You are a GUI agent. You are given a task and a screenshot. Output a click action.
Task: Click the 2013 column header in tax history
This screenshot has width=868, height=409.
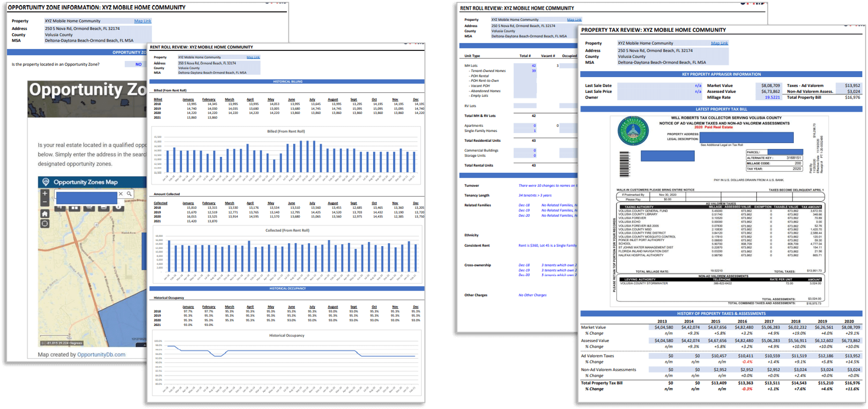[662, 321]
